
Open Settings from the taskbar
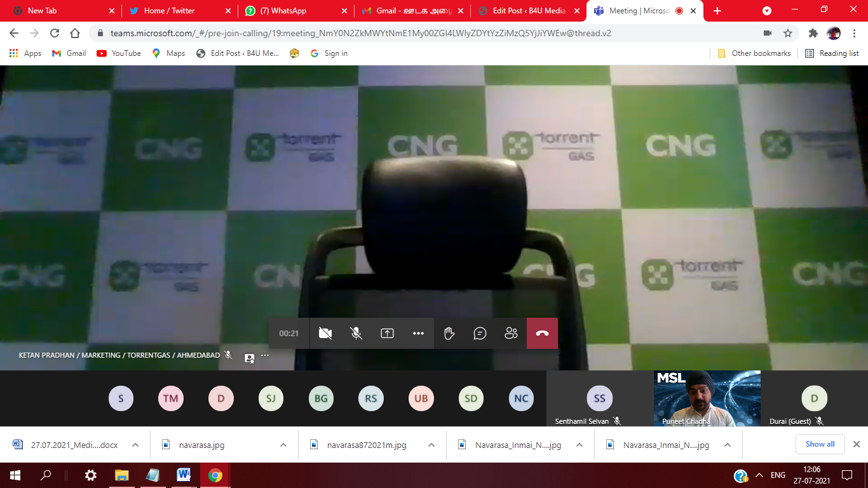pyautogui.click(x=90, y=475)
